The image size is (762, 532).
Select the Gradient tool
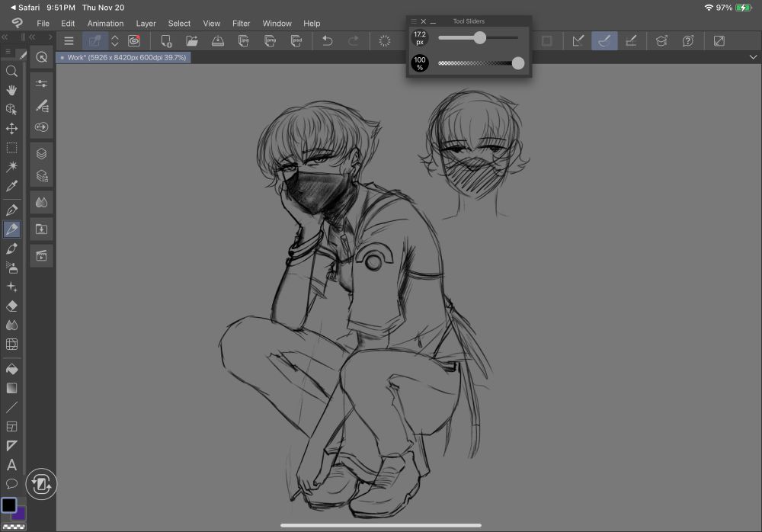tap(11, 388)
